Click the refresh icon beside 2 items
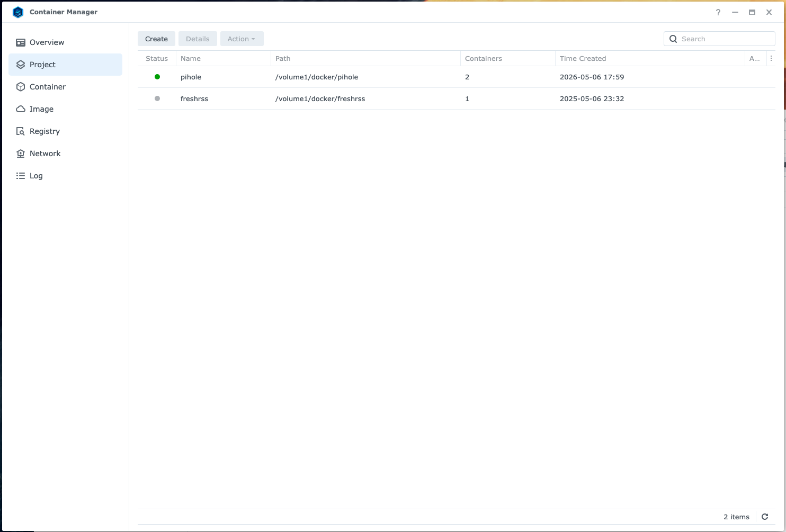Screen dimensions: 786x532 click(765, 517)
